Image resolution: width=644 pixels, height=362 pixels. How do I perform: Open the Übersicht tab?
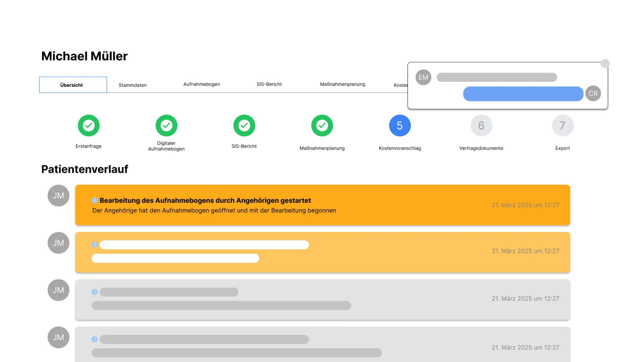(73, 85)
